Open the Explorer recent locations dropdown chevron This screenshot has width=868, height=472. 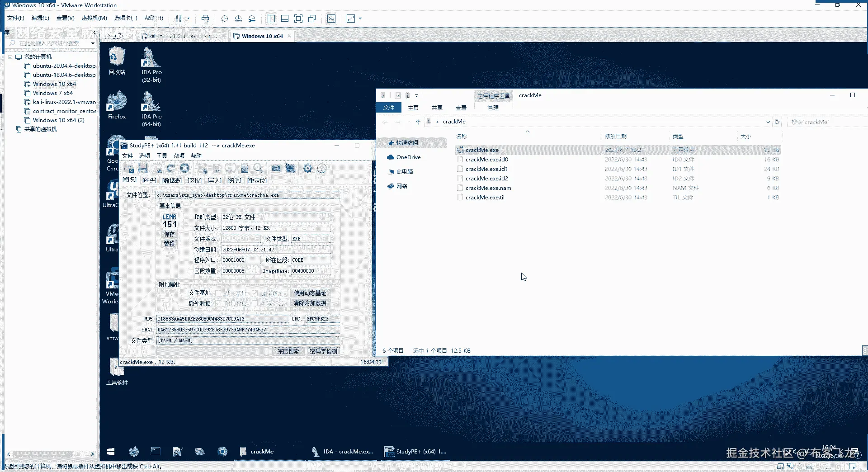409,122
